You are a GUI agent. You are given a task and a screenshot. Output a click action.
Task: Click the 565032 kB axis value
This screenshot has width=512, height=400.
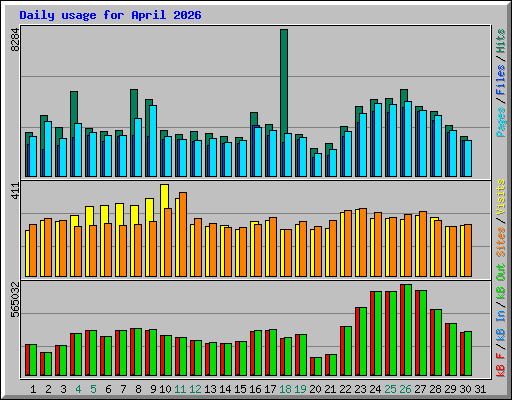tap(15, 300)
